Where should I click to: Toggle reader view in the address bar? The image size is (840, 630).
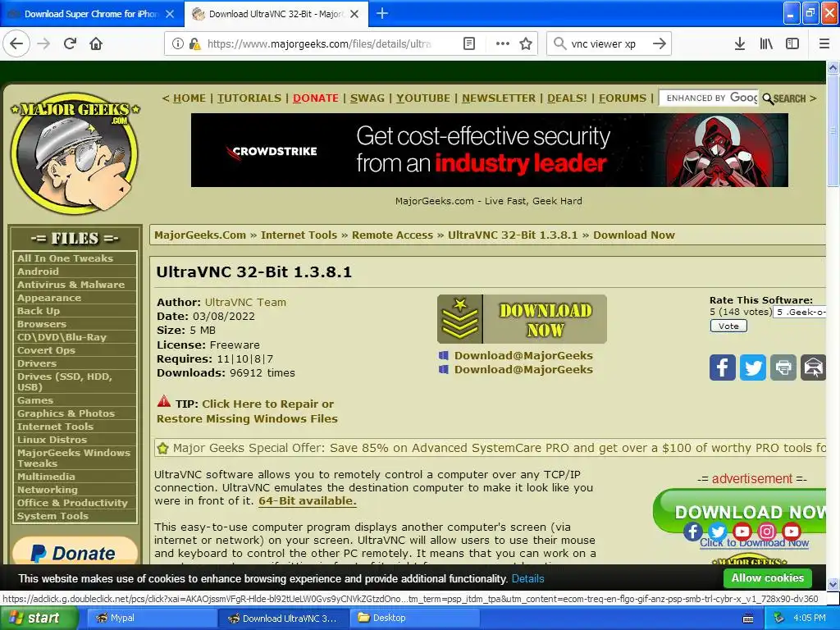click(x=468, y=43)
